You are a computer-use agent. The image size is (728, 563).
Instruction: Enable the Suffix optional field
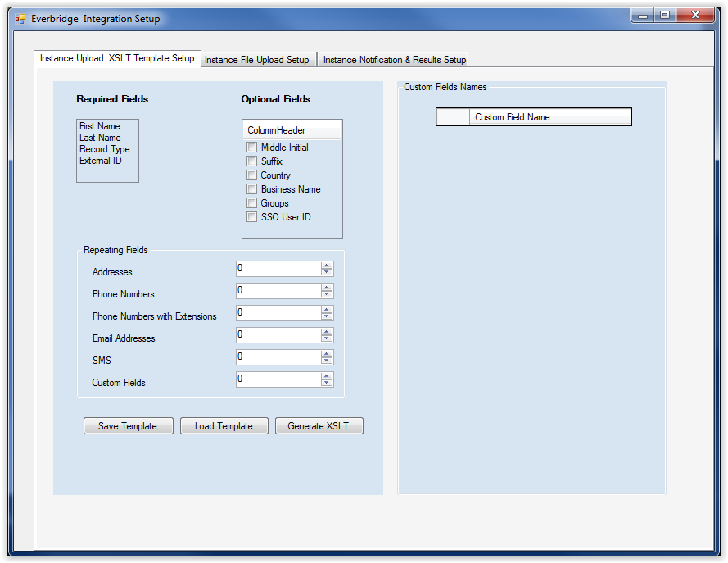point(251,161)
